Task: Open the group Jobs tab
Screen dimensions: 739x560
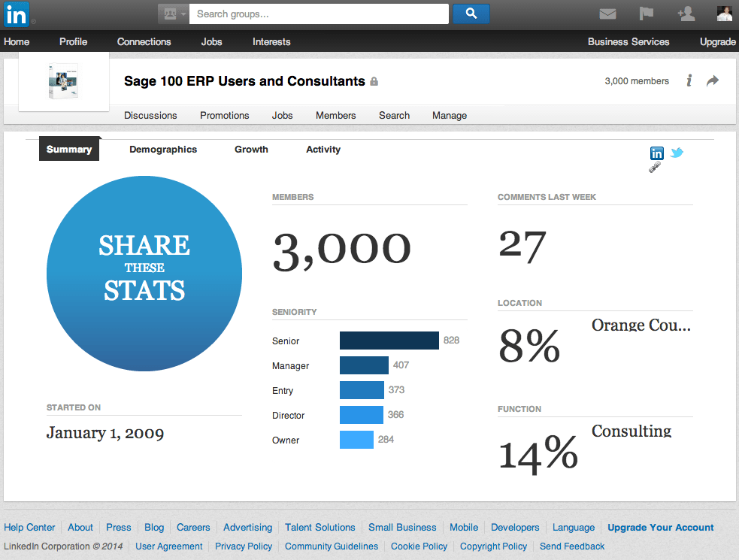Action: [283, 116]
